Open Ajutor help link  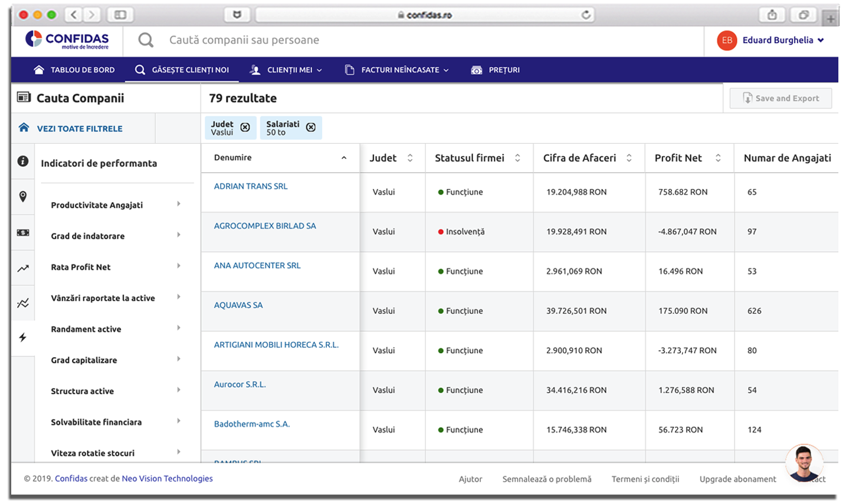click(x=470, y=479)
